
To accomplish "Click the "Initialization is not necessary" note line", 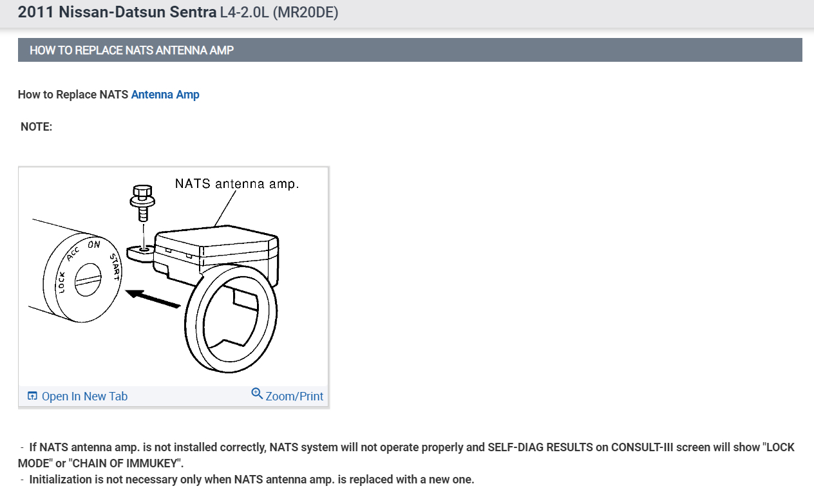I will [251, 480].
